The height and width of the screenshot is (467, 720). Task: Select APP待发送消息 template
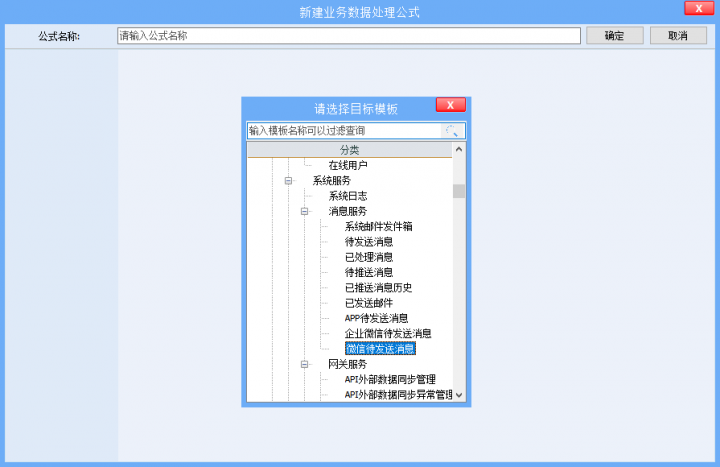pyautogui.click(x=376, y=318)
